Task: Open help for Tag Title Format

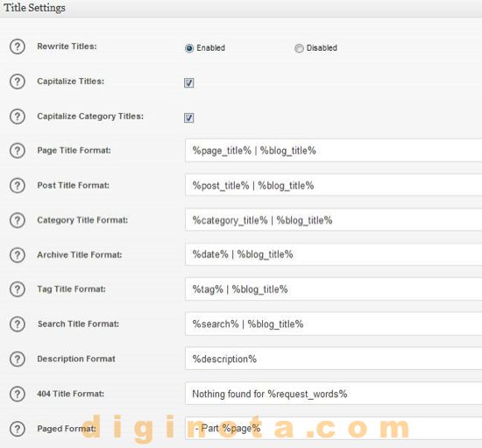Action: tap(18, 289)
